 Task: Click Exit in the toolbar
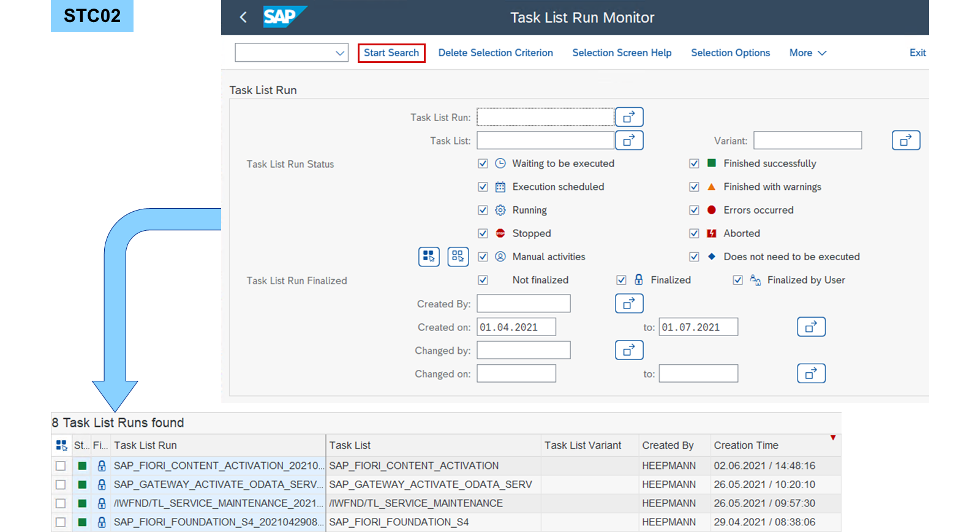pyautogui.click(x=918, y=53)
